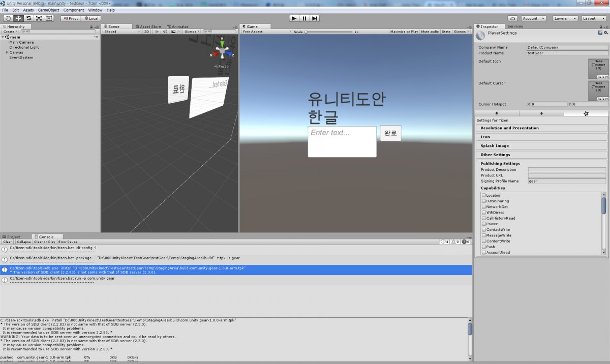610x364 pixels.
Task: Select the Tizen platform settings tab
Action: click(x=586, y=113)
